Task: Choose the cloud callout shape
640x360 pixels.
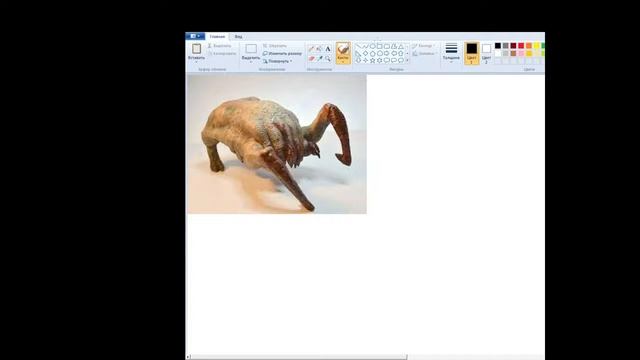Action: (401, 60)
